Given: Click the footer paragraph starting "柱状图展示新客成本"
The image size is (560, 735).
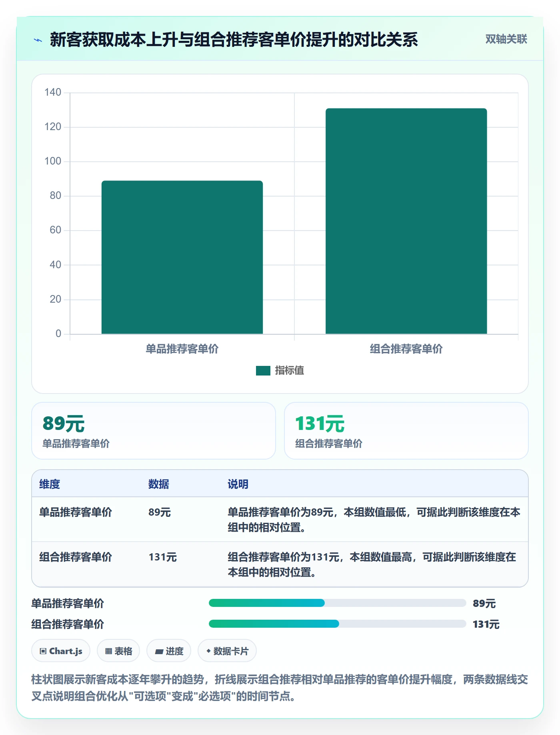Looking at the screenshot, I should point(280,688).
